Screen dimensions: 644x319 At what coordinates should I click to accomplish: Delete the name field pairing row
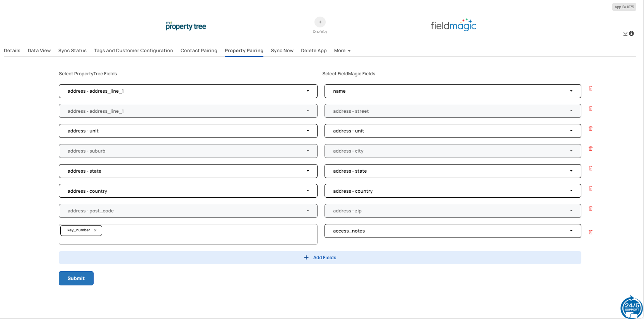[590, 88]
